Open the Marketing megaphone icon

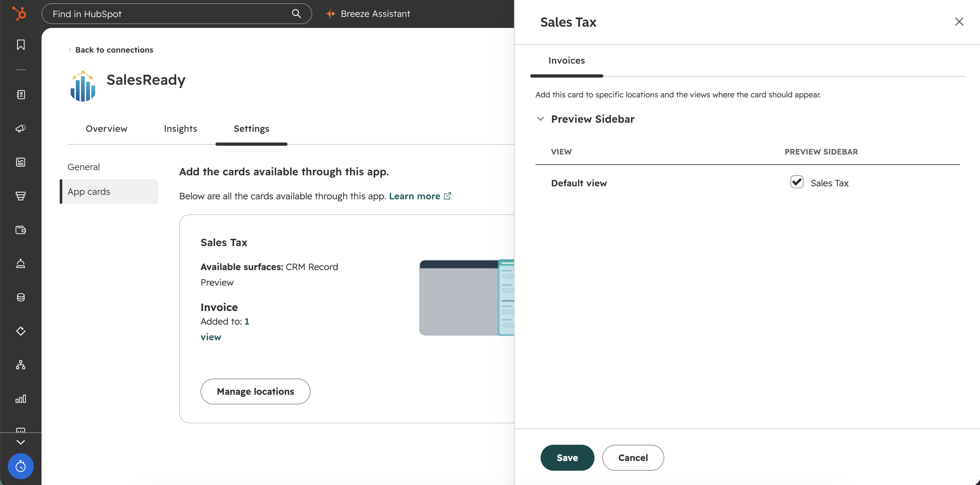pos(20,128)
